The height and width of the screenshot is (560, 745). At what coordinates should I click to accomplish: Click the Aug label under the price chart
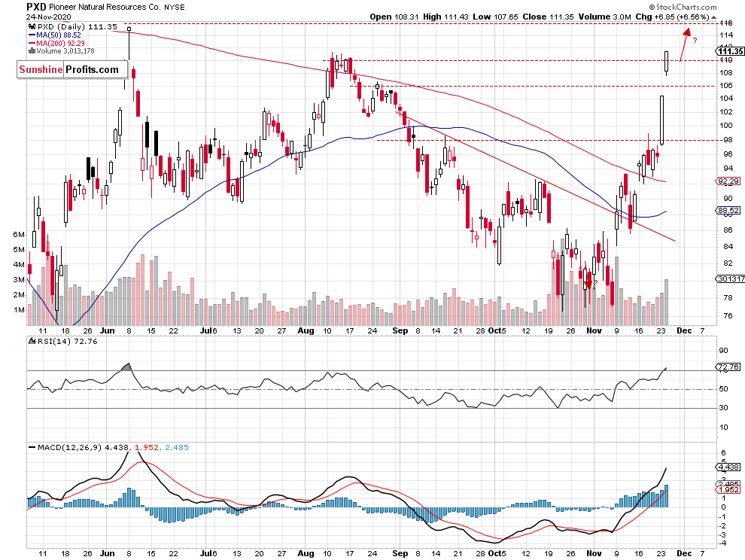306,331
